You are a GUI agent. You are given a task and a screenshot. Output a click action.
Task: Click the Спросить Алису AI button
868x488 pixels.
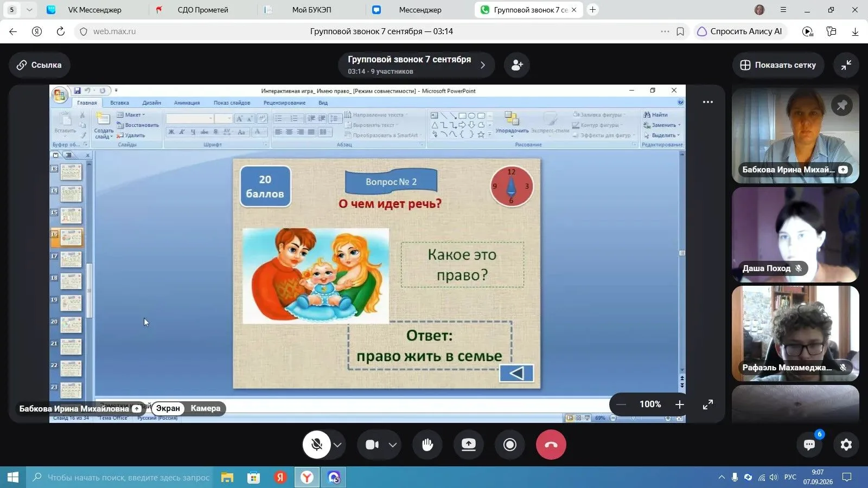tap(740, 31)
